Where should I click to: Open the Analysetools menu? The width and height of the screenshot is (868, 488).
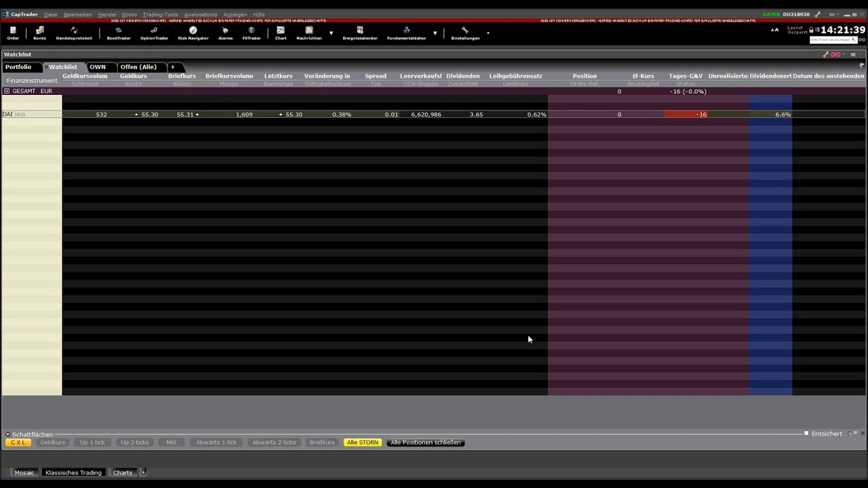click(x=201, y=14)
